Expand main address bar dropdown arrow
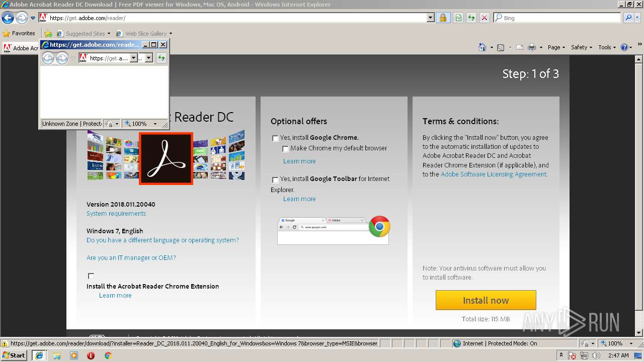 (430, 18)
